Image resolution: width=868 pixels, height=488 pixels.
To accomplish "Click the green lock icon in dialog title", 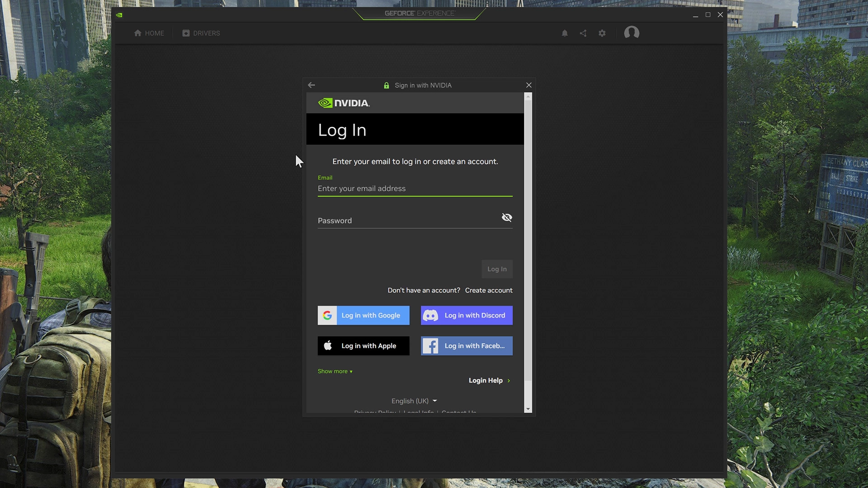I will (x=387, y=85).
